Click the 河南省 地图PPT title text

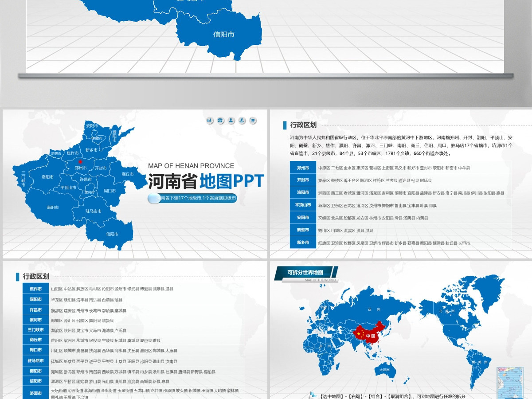pyautogui.click(x=206, y=181)
